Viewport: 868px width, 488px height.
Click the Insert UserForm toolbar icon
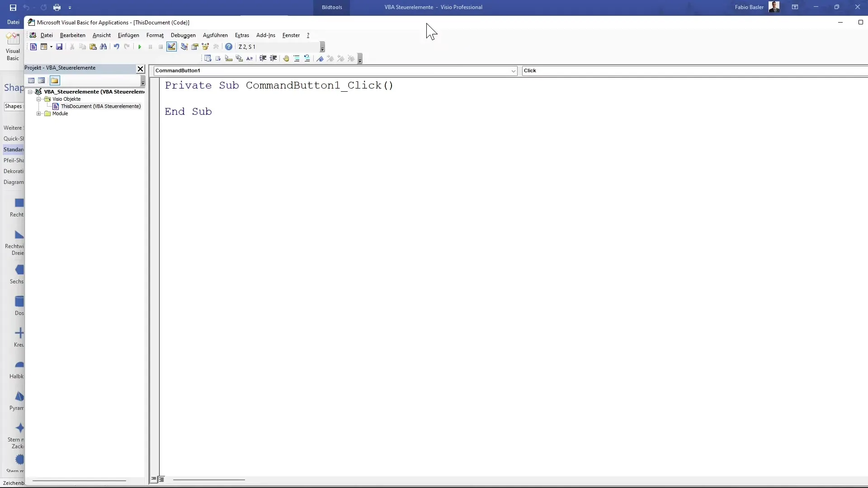[43, 47]
